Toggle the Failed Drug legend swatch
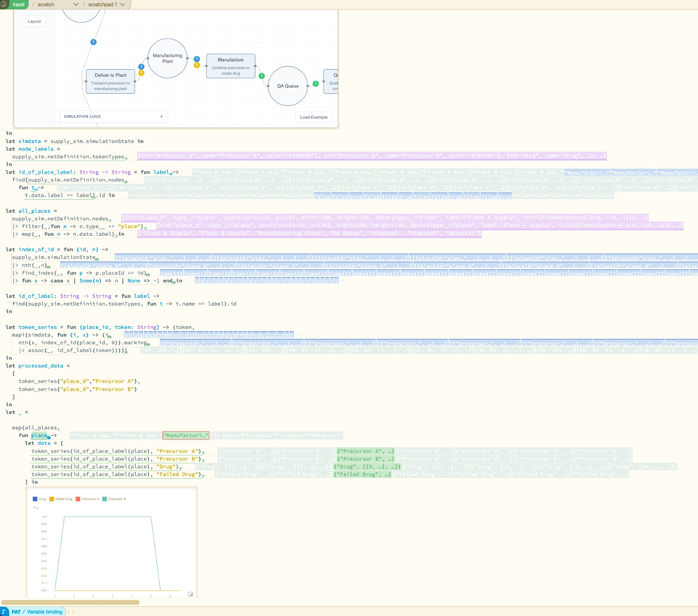The width and height of the screenshot is (698, 616). 52,499
